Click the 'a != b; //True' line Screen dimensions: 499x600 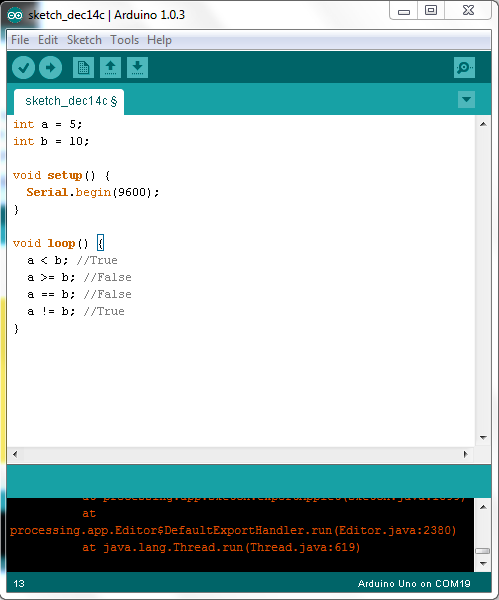pyautogui.click(x=76, y=311)
